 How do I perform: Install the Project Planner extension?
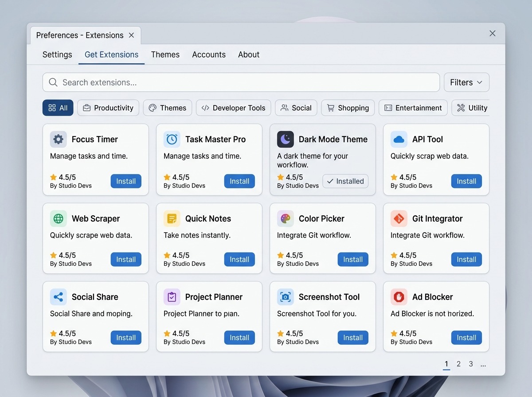coord(239,338)
